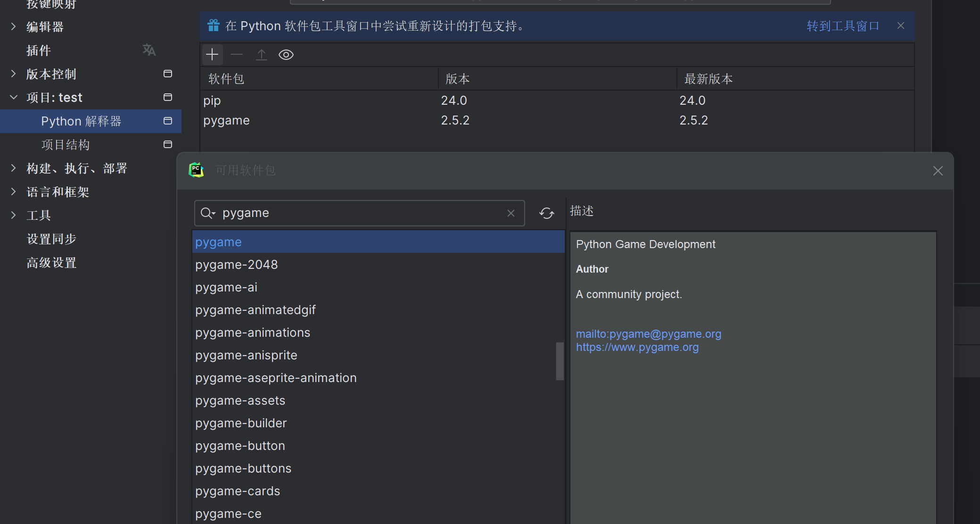This screenshot has width=980, height=524.
Task: Select pygame-aseprite-animation in the package list
Action: coord(374,378)
